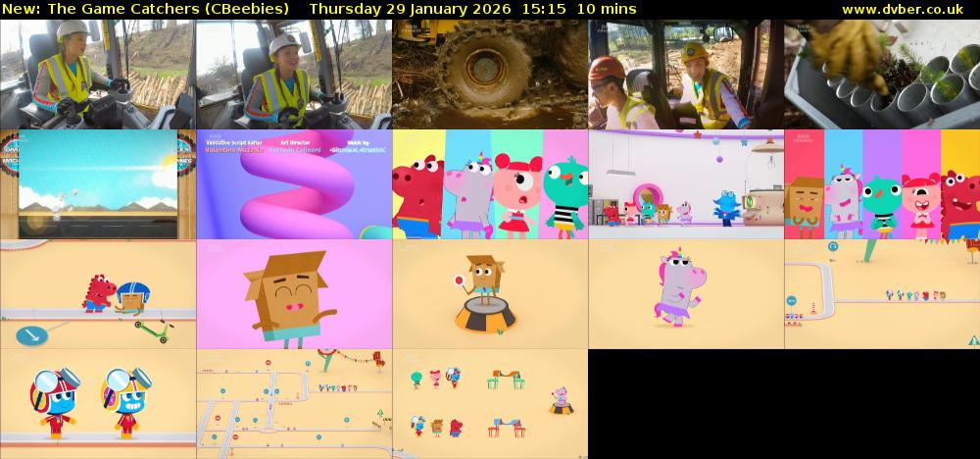Select thumbnail of cardboard box on pink background
Screen dimensions: 980x459
click(x=294, y=294)
